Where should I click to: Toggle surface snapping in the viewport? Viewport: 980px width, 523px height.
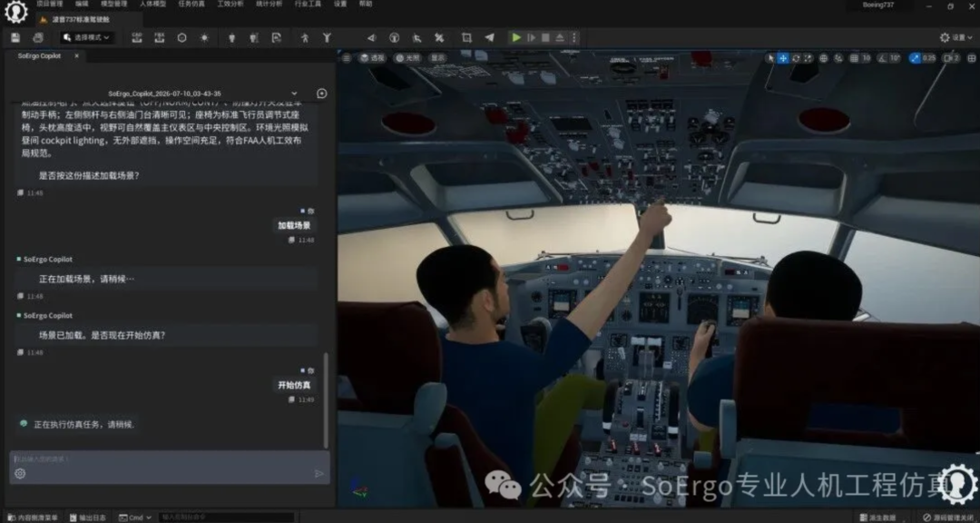[838, 57]
